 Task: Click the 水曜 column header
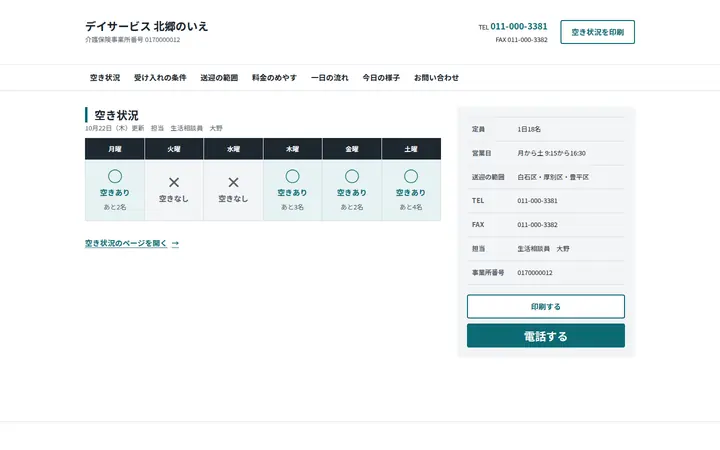(x=233, y=149)
